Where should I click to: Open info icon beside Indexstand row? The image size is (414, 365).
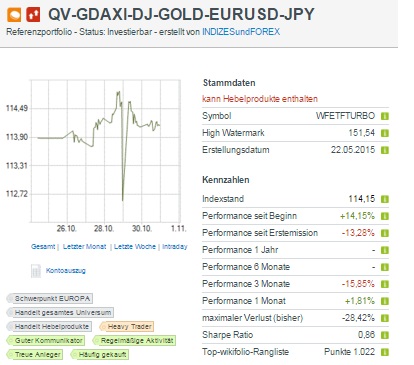[385, 199]
